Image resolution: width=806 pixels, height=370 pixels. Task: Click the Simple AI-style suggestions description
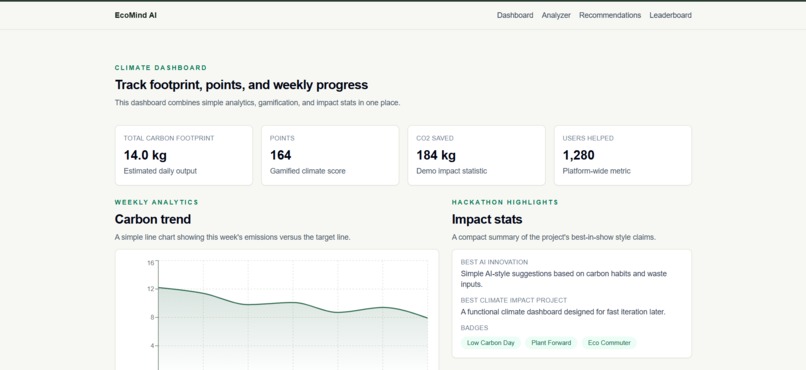pos(563,279)
